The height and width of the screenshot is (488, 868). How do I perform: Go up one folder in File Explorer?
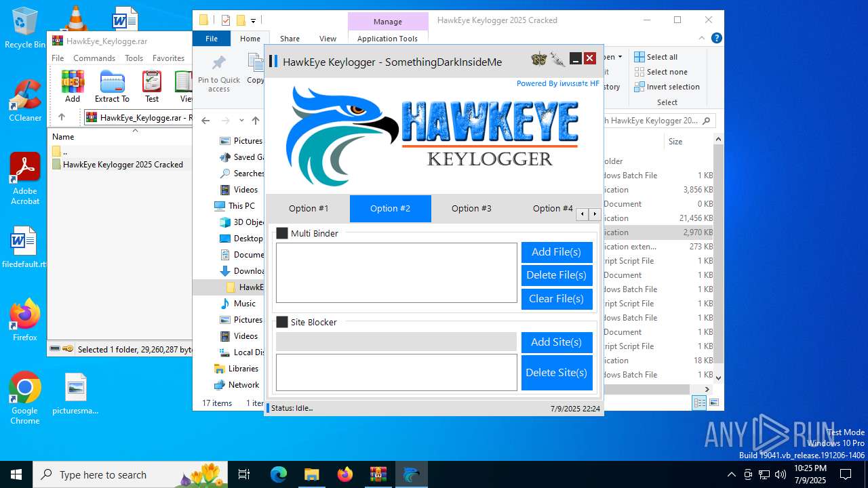click(255, 121)
